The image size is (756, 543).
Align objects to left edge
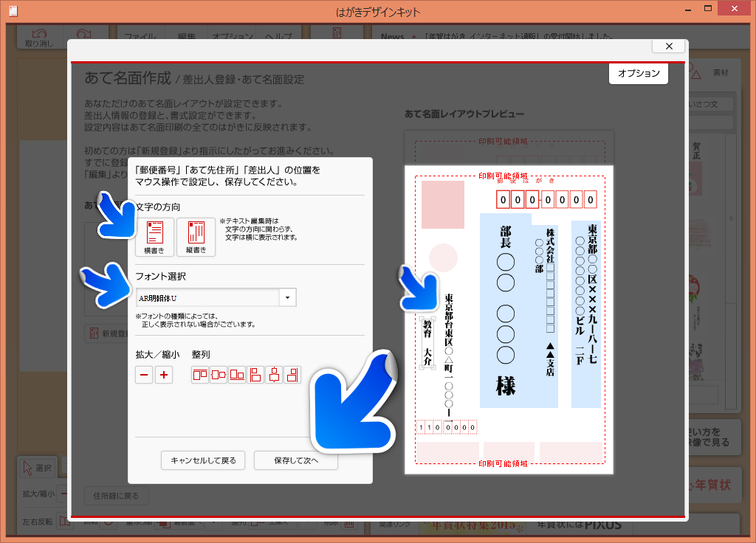click(255, 375)
